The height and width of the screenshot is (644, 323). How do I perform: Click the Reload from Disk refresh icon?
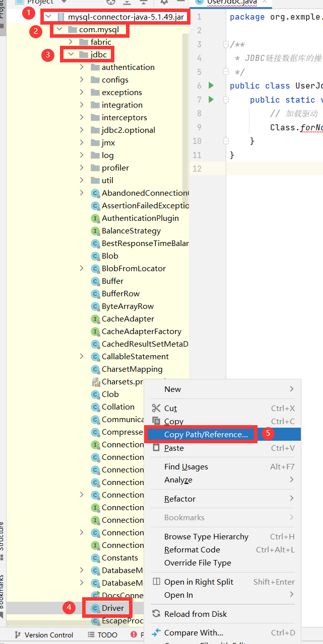[156, 614]
